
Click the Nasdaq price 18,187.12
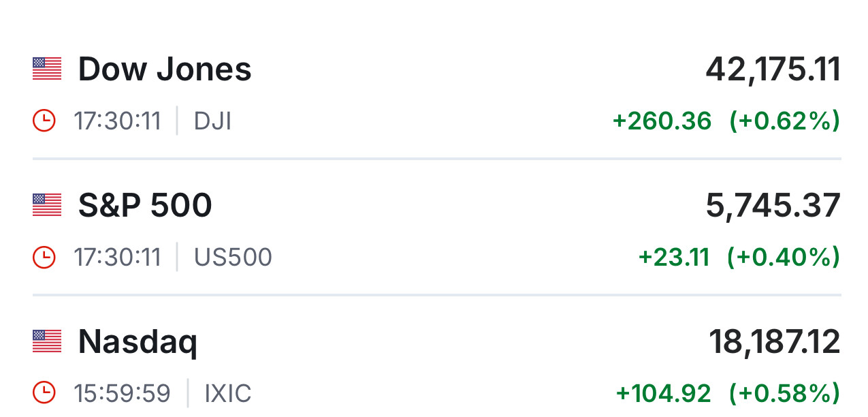775,342
